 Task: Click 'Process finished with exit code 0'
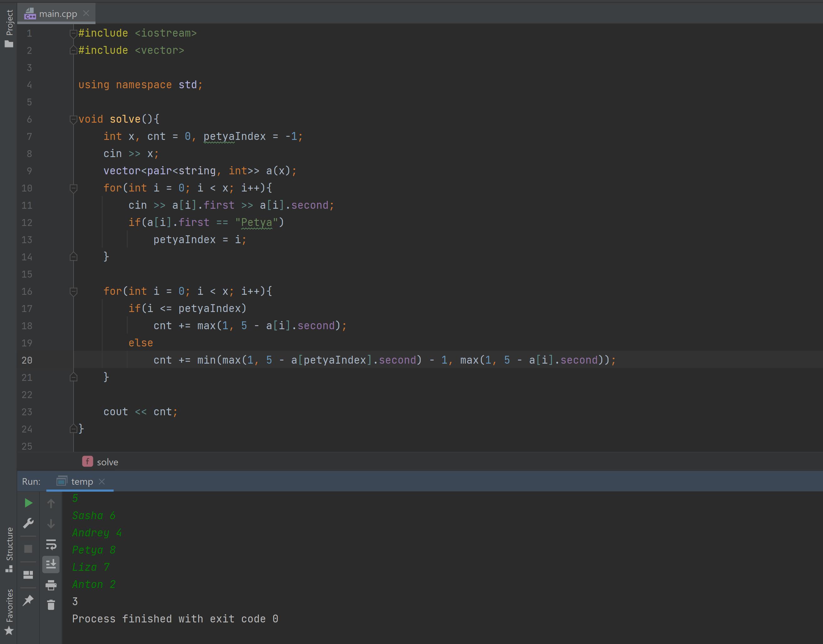point(175,619)
